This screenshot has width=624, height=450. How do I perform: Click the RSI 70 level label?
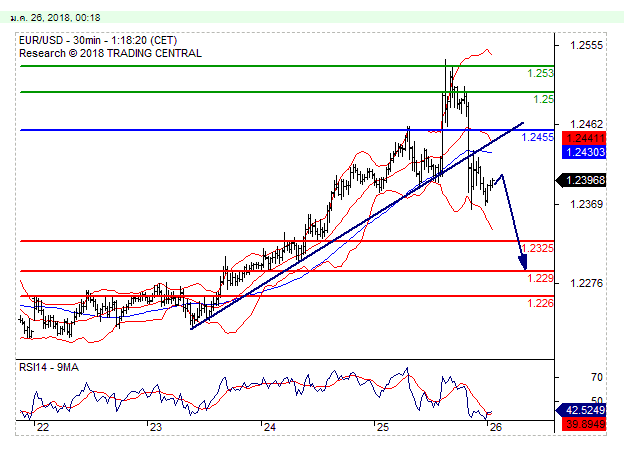(597, 377)
